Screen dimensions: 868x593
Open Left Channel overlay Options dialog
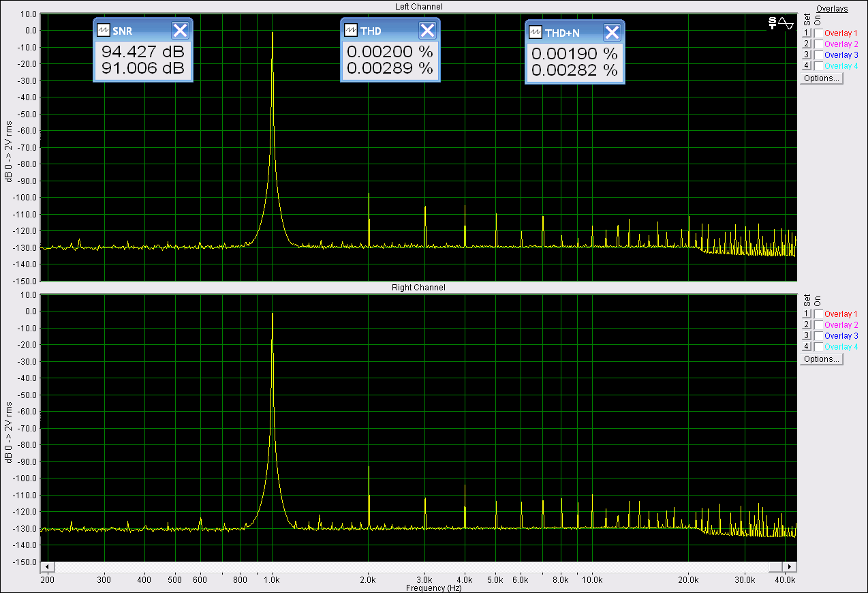pos(822,78)
